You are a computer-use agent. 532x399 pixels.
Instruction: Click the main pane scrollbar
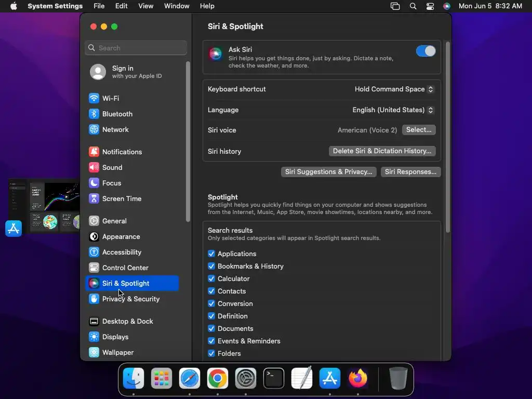point(447,137)
